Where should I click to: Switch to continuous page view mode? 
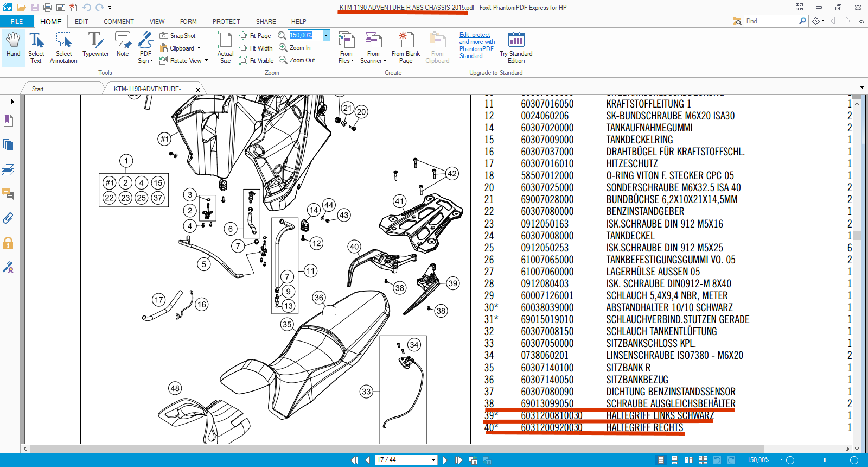pos(674,460)
